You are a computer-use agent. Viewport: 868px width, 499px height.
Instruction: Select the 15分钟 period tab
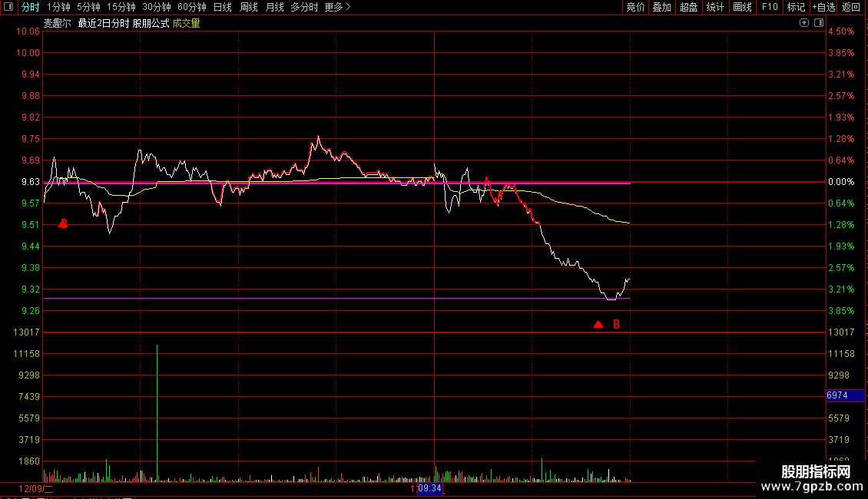click(x=121, y=7)
